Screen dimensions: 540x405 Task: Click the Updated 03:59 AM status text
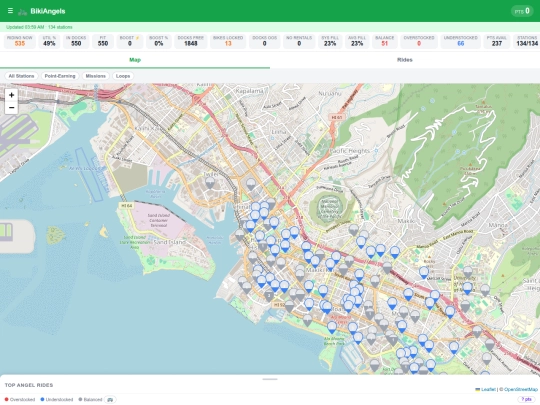[x=39, y=27]
